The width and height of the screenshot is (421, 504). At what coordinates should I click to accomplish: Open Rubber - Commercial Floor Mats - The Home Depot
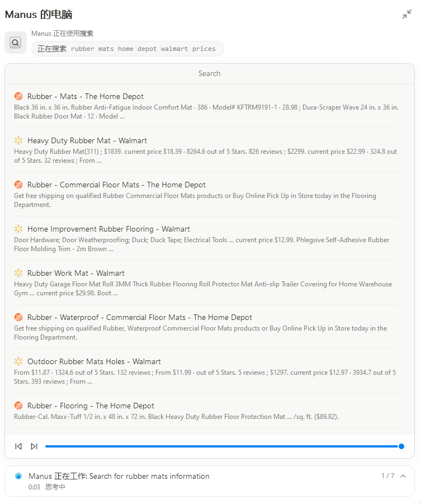[116, 185]
